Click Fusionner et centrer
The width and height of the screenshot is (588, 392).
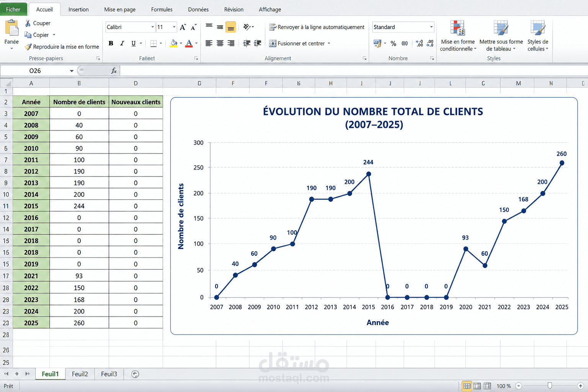297,43
